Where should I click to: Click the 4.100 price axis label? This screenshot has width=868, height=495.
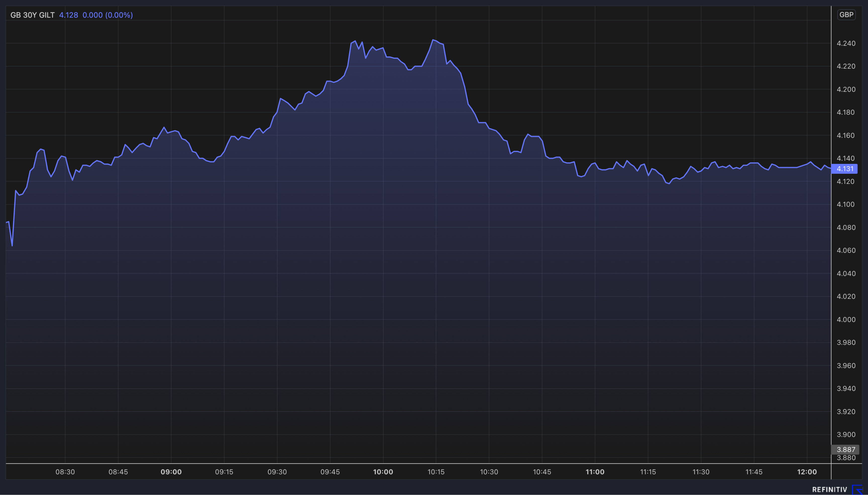coord(846,204)
